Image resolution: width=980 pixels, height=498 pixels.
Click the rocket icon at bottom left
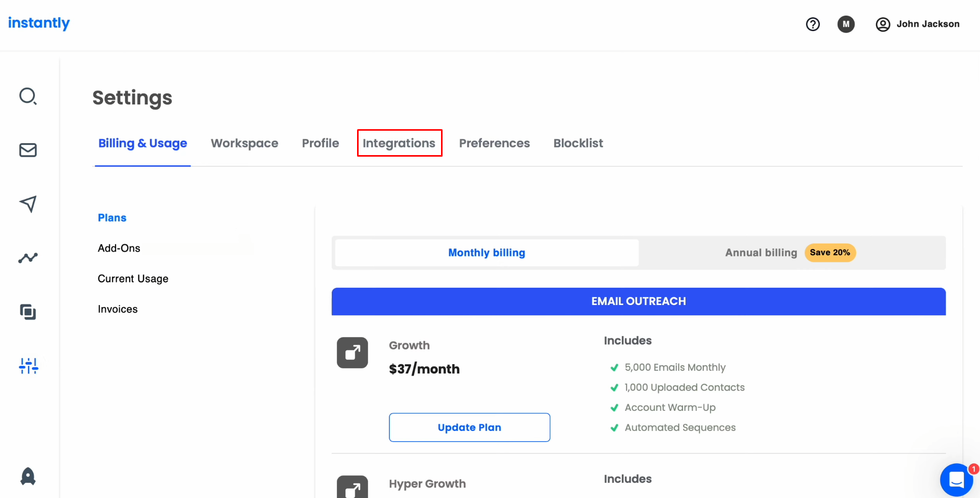coord(28,476)
